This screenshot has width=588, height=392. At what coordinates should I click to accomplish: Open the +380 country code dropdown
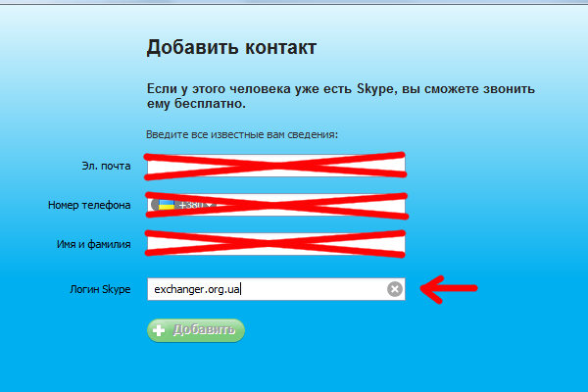[x=184, y=205]
